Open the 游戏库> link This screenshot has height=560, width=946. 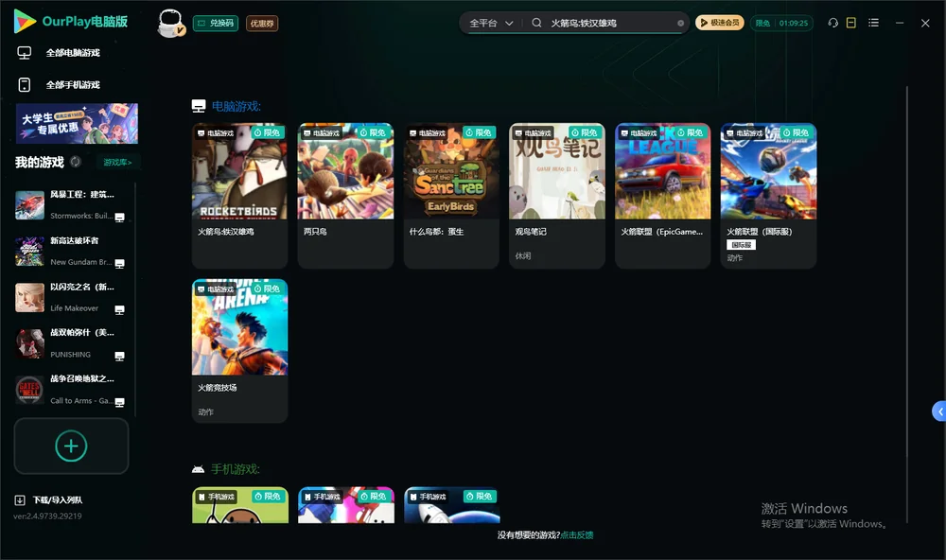[x=117, y=163]
